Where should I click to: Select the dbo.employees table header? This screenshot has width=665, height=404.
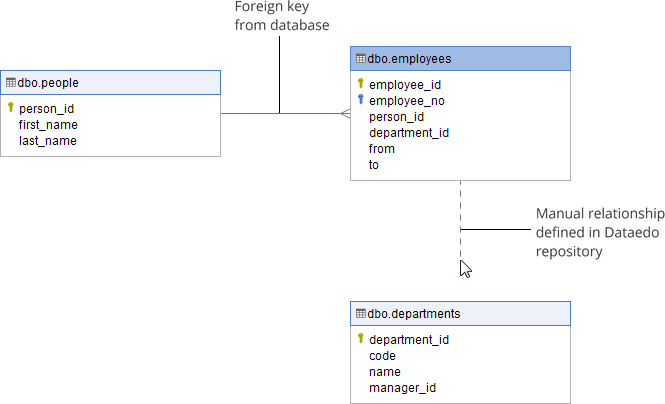460,59
